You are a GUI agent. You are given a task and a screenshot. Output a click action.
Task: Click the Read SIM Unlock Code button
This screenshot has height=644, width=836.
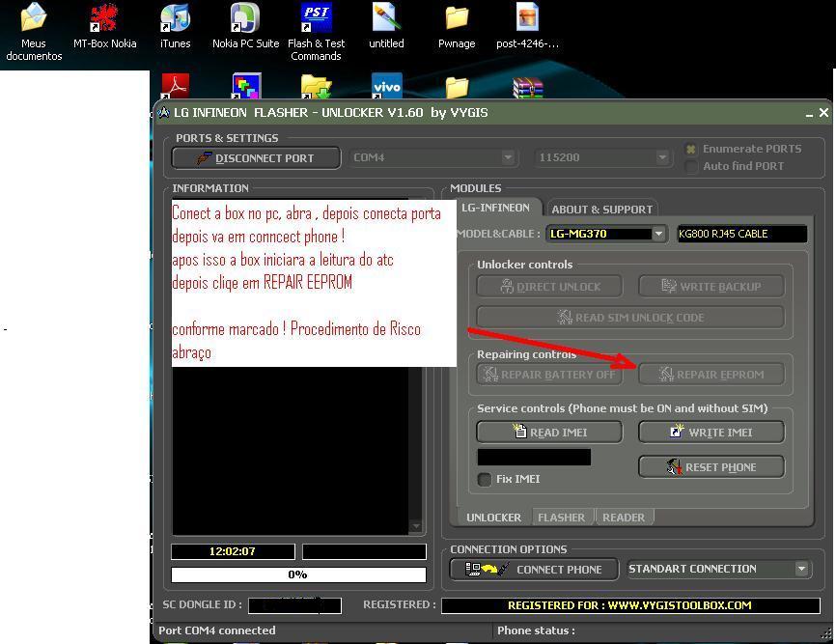(630, 318)
